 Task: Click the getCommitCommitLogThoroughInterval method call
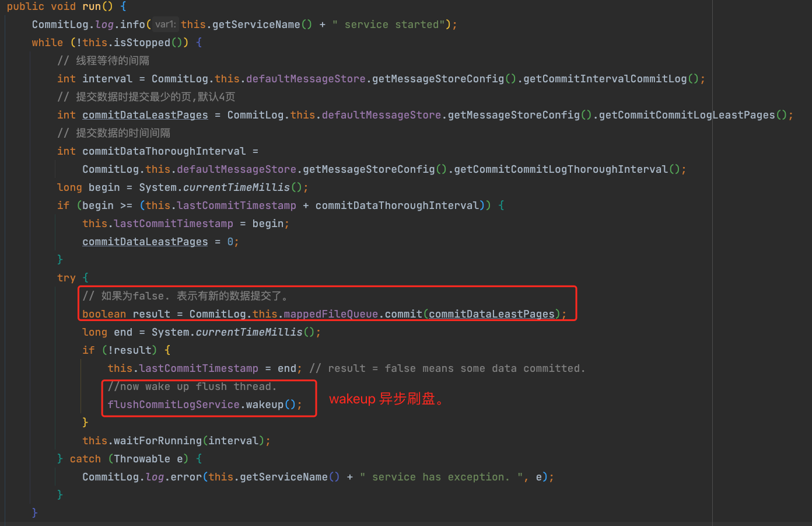pos(561,169)
